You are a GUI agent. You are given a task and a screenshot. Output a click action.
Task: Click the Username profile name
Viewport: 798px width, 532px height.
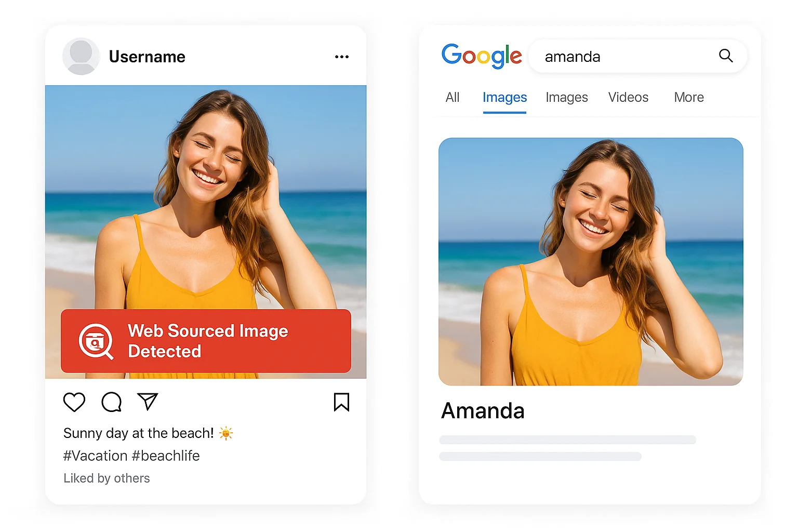click(147, 57)
